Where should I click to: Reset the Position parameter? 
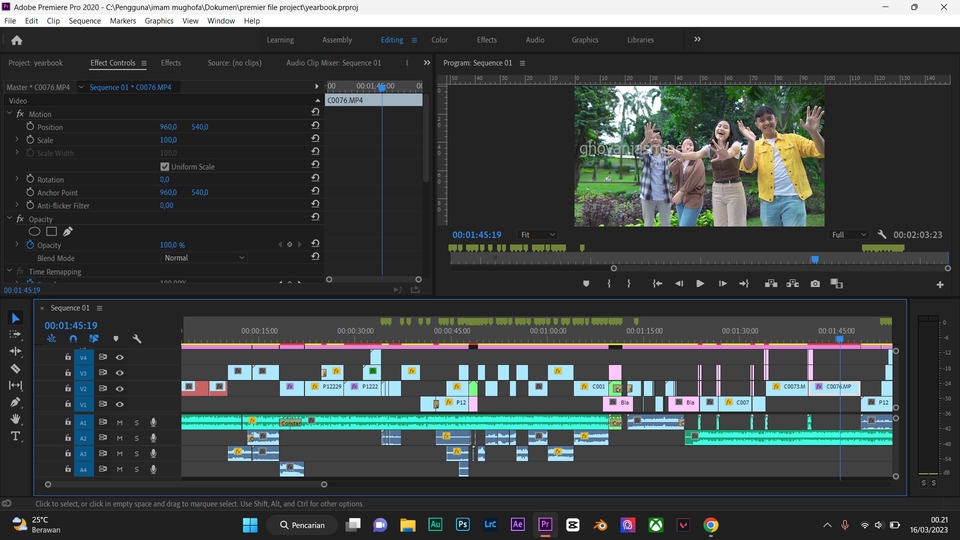pos(315,126)
